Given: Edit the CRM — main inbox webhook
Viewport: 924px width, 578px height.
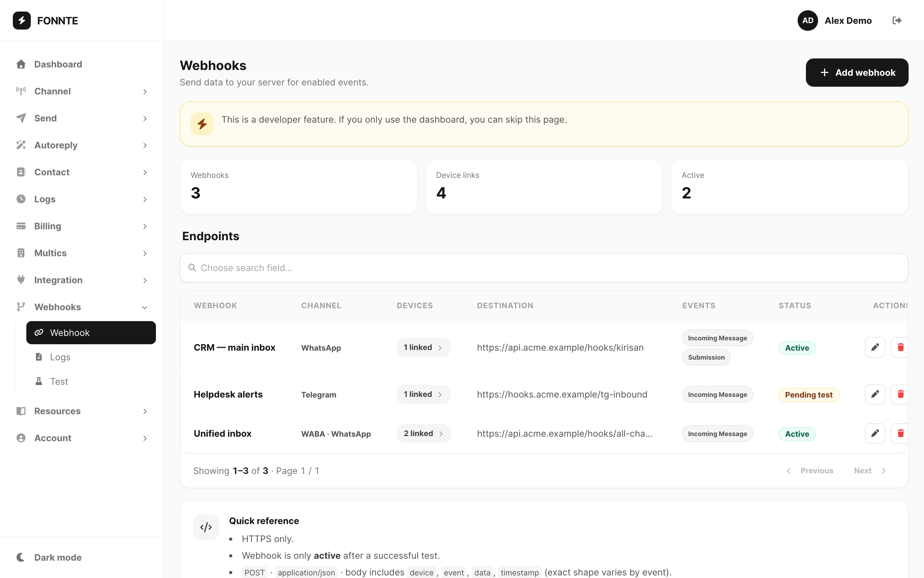Looking at the screenshot, I should click(x=875, y=347).
